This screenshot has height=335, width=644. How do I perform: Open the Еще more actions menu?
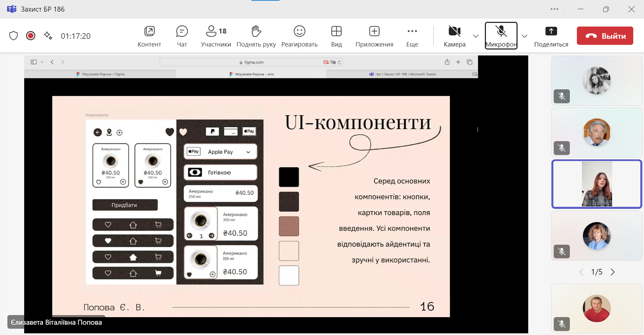tap(412, 36)
